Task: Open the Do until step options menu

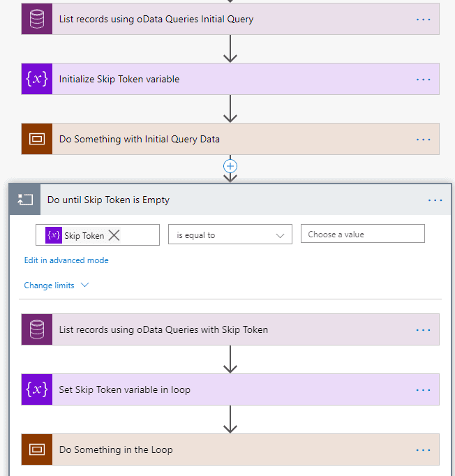Action: click(435, 200)
